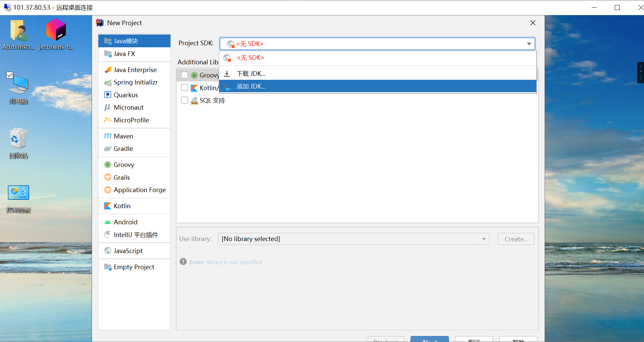Choose the Maven project type

134,136
